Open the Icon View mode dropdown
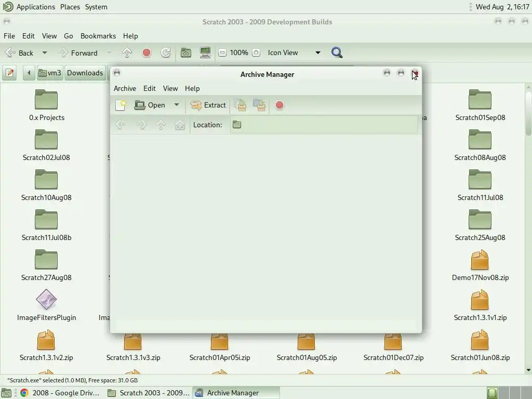This screenshot has height=399, width=532. 294,52
